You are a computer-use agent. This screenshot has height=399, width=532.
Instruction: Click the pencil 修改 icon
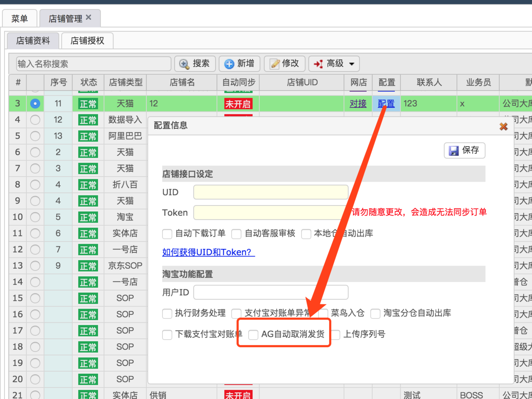pos(275,64)
